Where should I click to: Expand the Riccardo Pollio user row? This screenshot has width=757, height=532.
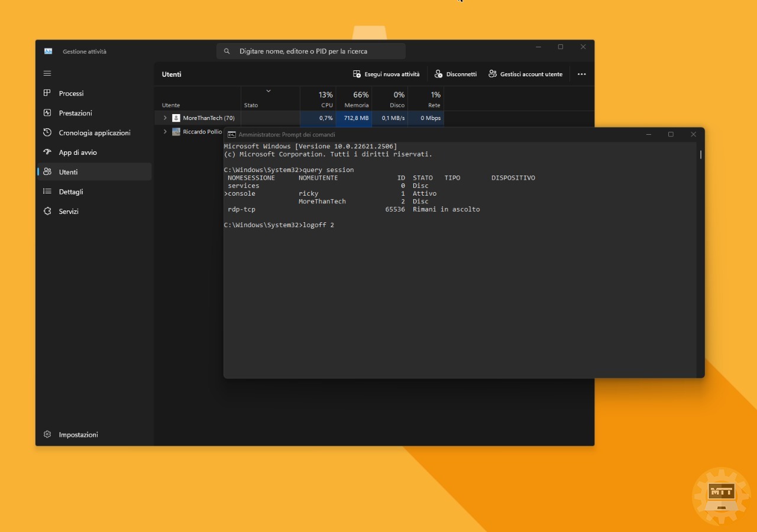[x=164, y=131]
